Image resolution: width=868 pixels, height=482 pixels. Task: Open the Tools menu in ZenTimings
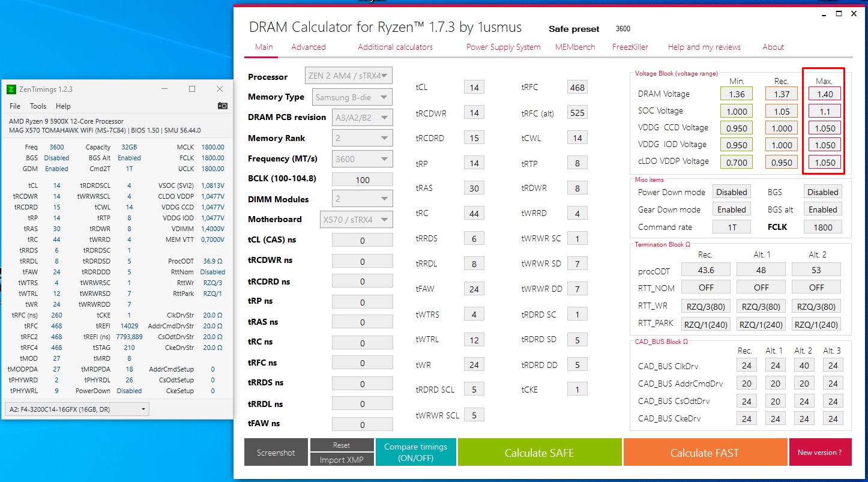[x=38, y=106]
